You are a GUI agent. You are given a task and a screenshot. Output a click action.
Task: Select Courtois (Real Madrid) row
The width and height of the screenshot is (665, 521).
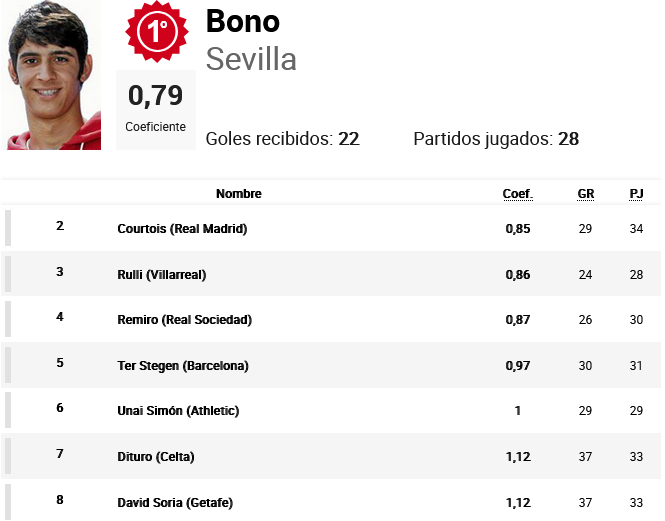tap(331, 228)
